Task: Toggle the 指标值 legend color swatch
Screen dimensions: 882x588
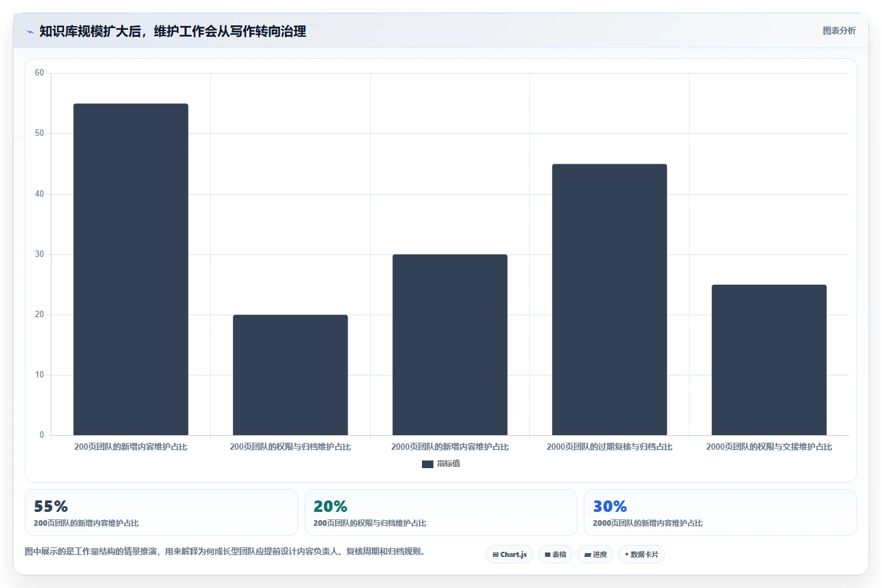Action: click(x=428, y=464)
